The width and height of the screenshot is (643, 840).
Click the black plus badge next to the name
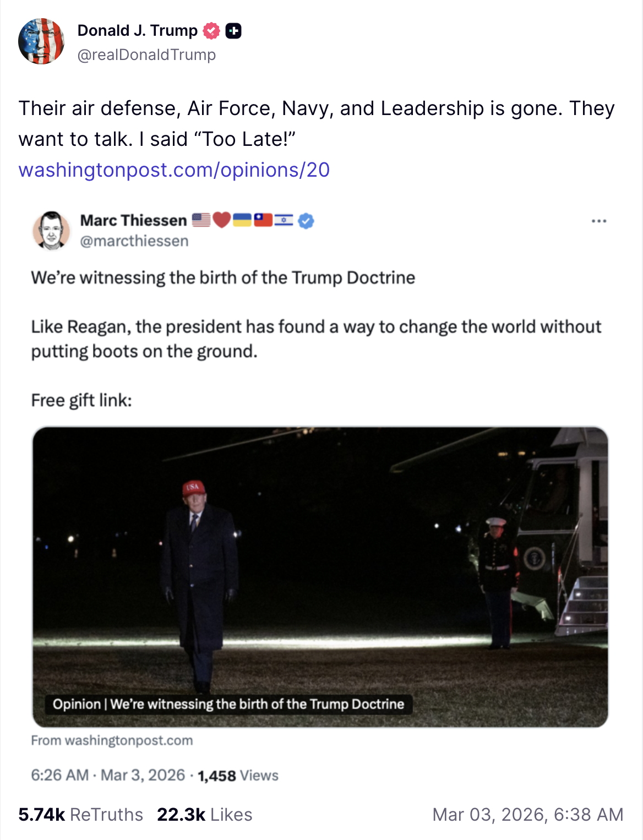(234, 31)
